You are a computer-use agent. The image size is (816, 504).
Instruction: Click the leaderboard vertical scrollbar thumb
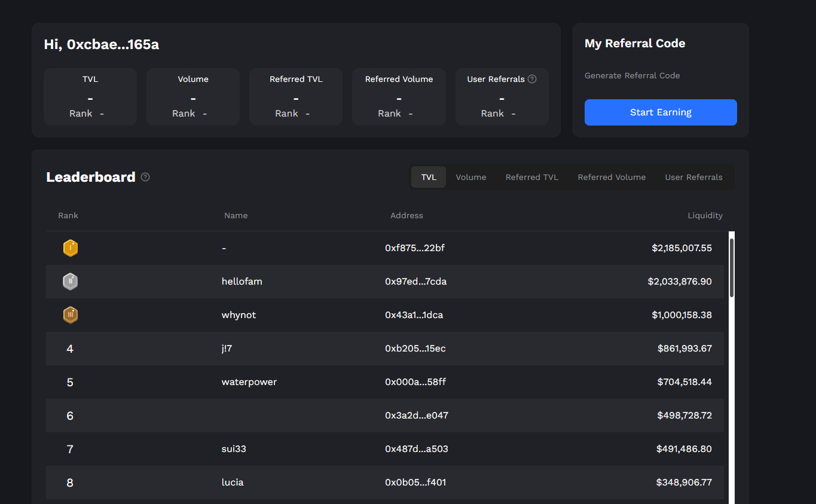pos(732,267)
